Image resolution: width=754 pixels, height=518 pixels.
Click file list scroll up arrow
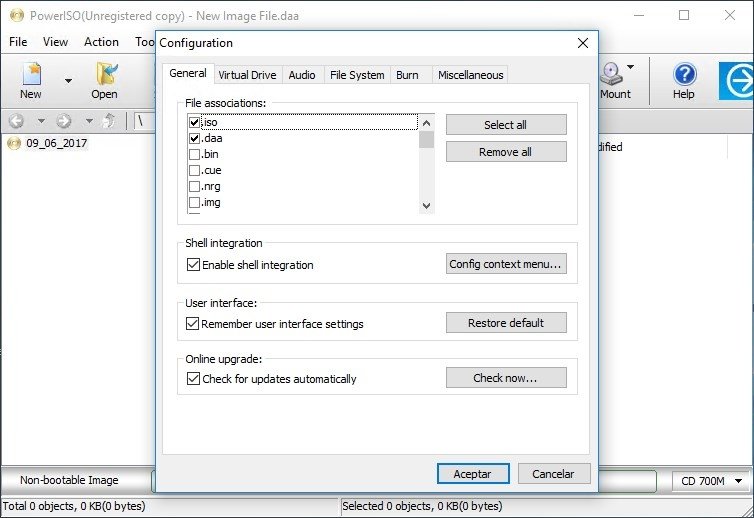tap(426, 123)
